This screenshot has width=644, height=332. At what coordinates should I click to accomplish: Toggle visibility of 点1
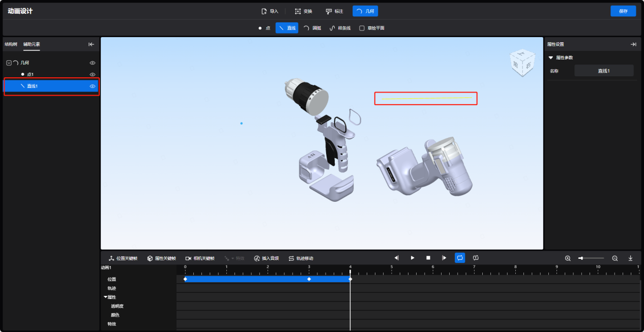(93, 75)
